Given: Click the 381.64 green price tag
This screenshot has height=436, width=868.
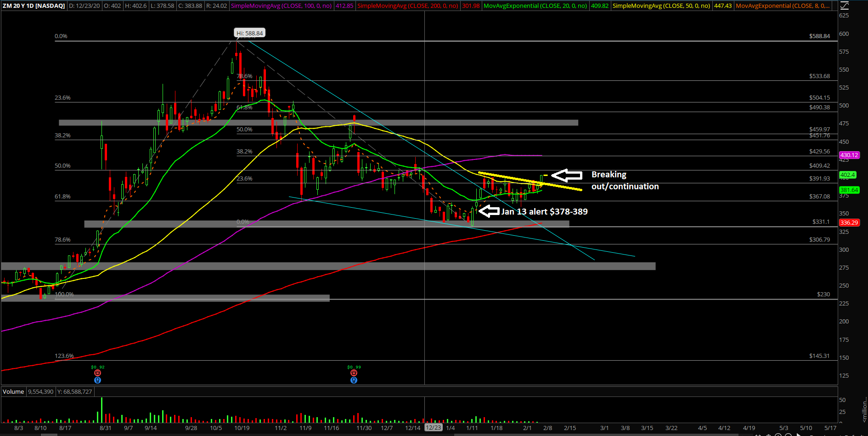Looking at the screenshot, I should pos(849,190).
